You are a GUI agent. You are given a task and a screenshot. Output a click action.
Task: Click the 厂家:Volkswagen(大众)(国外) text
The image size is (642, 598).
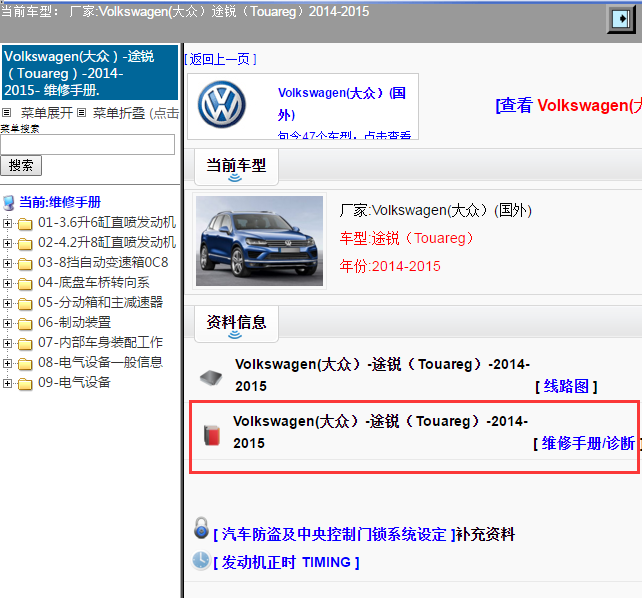point(436,210)
